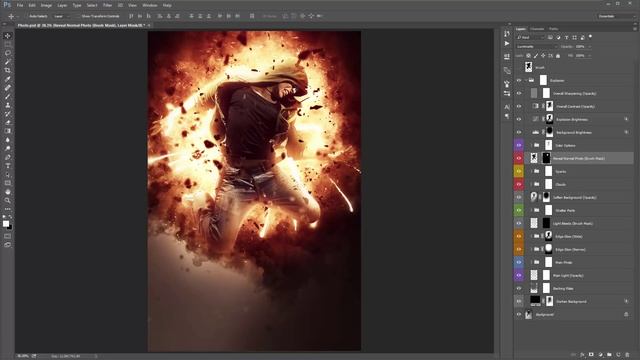
Task: Hide the Backing Plate layer
Action: (x=519, y=289)
